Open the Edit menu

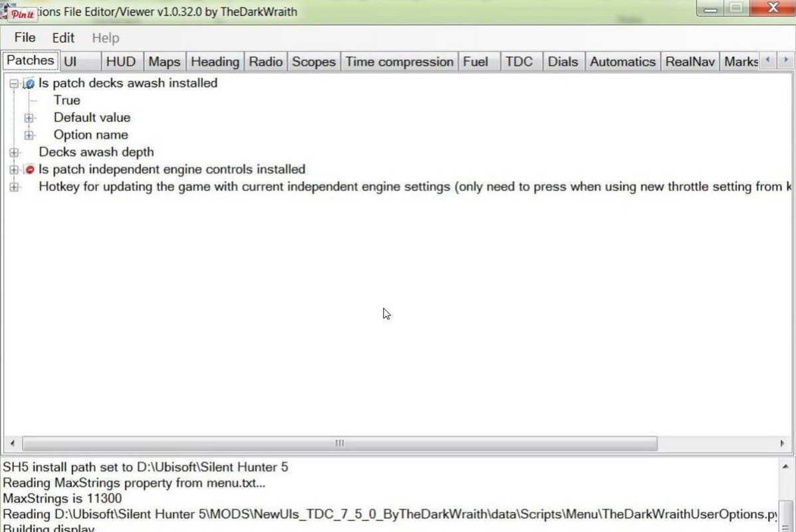63,38
